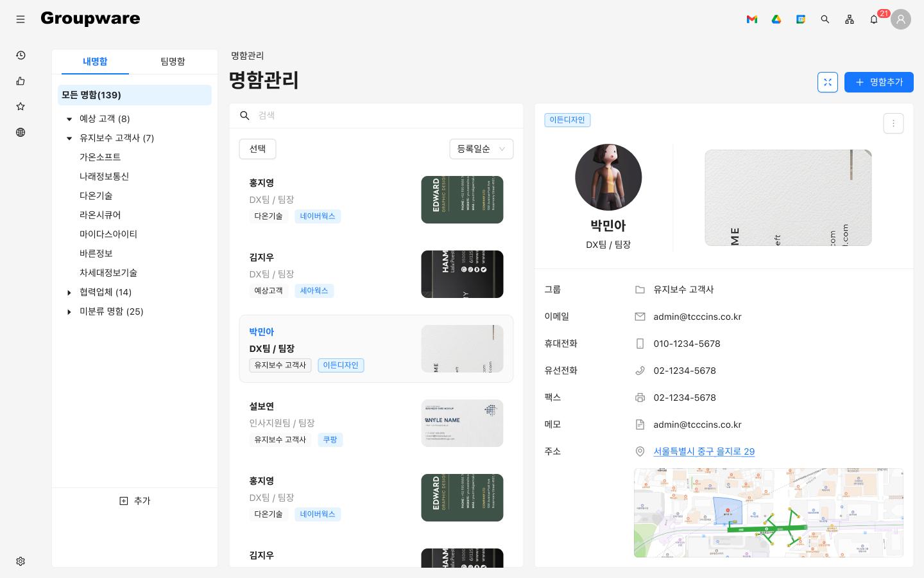The width and height of the screenshot is (924, 578).
Task: Select the star favorites icon in sidebar
Action: 21,107
